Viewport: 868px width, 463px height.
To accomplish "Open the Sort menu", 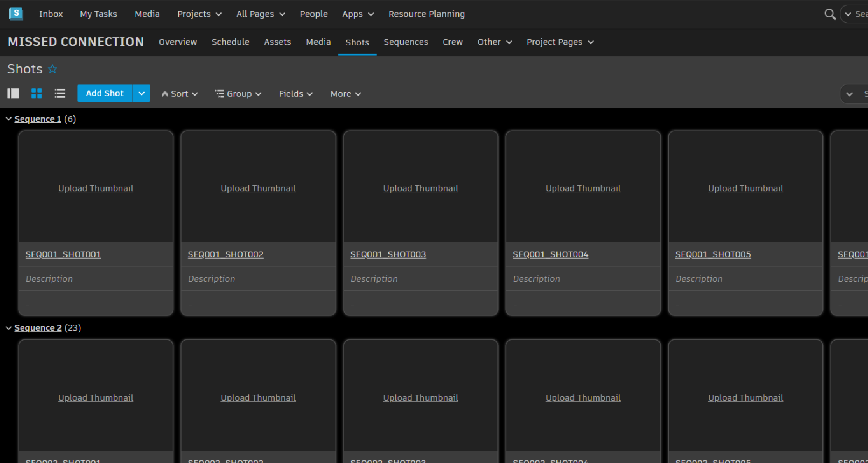I will pyautogui.click(x=180, y=94).
